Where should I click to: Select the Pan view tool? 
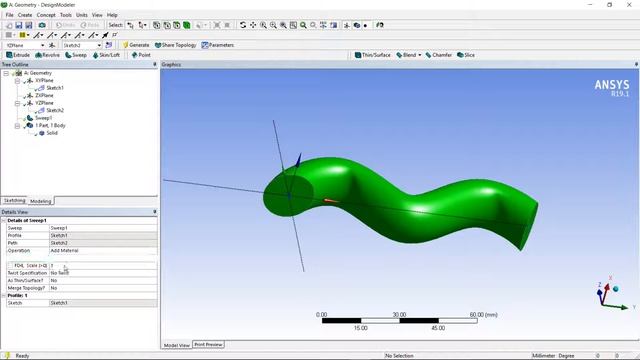click(253, 25)
